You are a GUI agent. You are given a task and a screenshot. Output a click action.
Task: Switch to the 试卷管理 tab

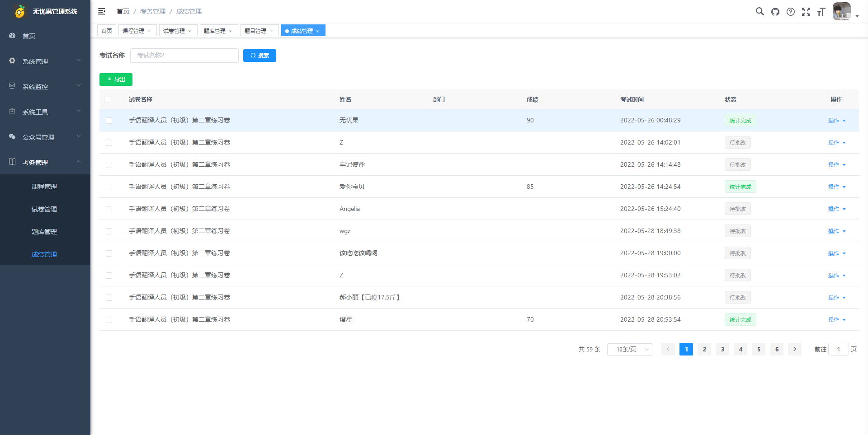(x=174, y=31)
